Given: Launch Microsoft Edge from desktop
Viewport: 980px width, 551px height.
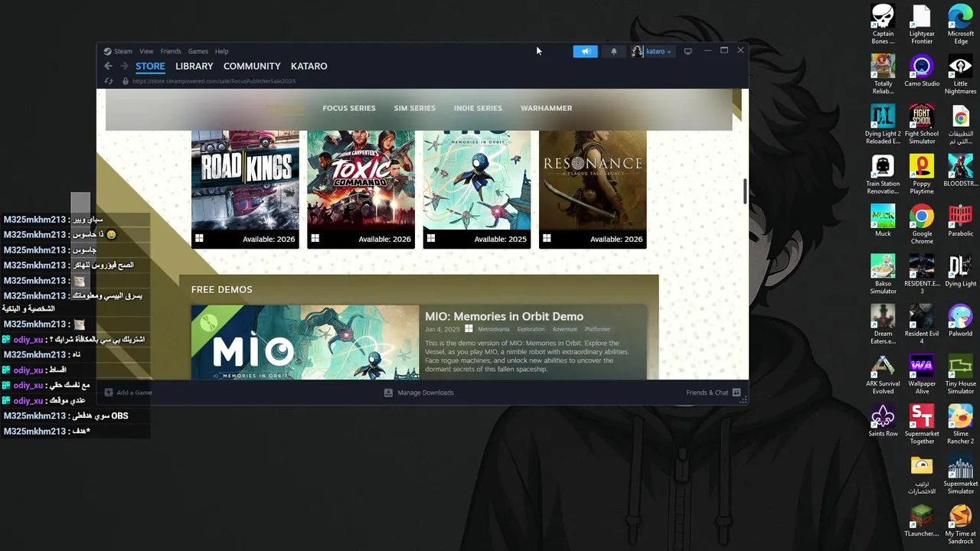Looking at the screenshot, I should (x=961, y=24).
